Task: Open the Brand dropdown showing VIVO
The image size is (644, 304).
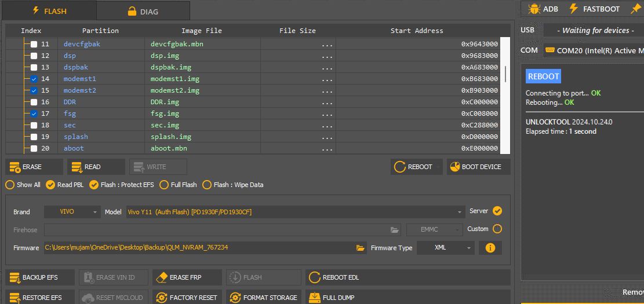Action: (72, 212)
